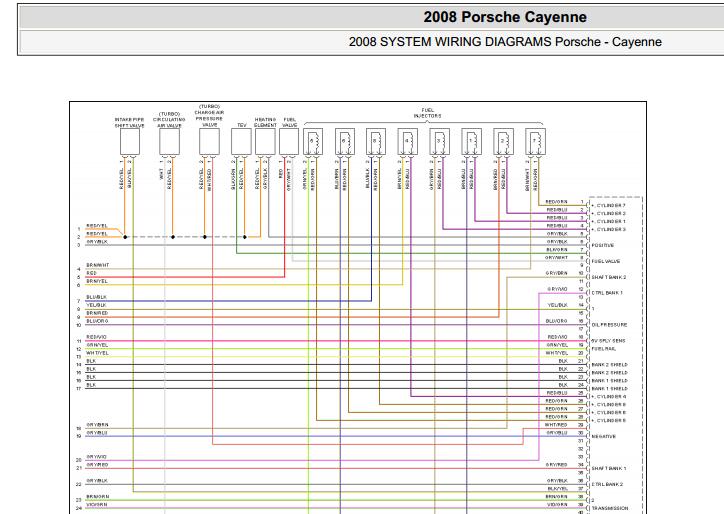This screenshot has height=514, width=724.
Task: Click the 'FUEL RAIL' connector label
Action: pos(603,349)
